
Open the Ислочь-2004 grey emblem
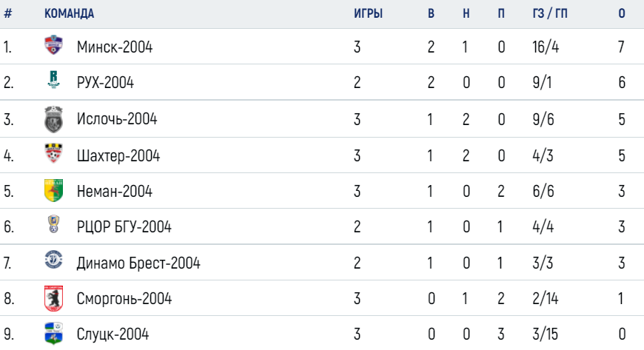tap(53, 119)
